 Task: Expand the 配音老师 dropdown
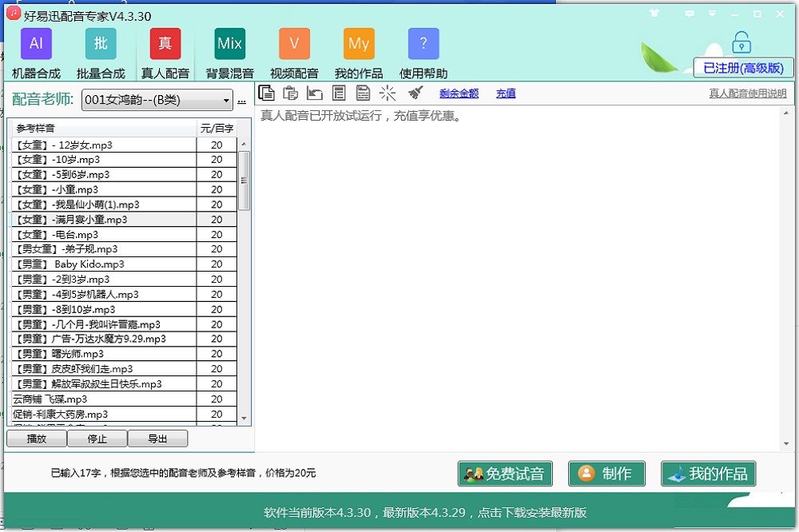click(157, 100)
